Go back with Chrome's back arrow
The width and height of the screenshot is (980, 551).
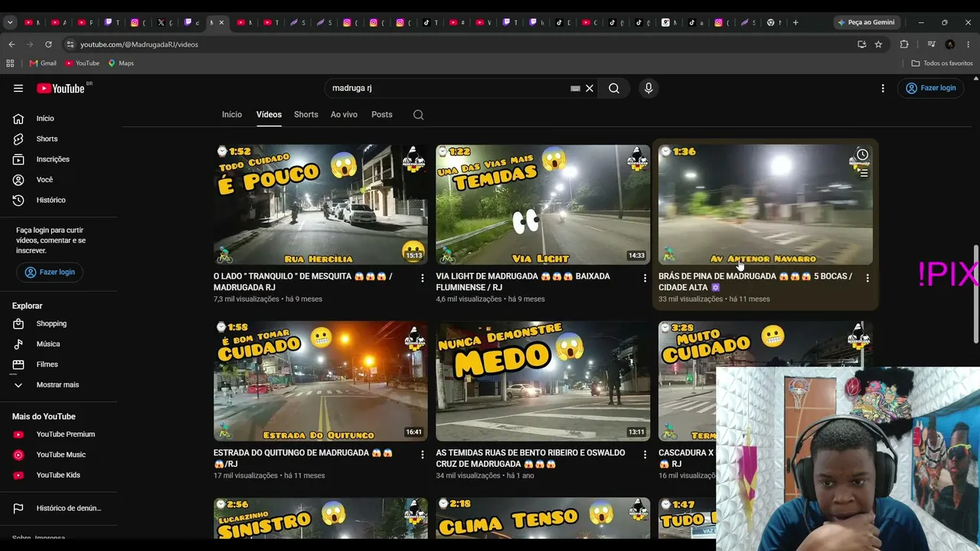tap(11, 44)
